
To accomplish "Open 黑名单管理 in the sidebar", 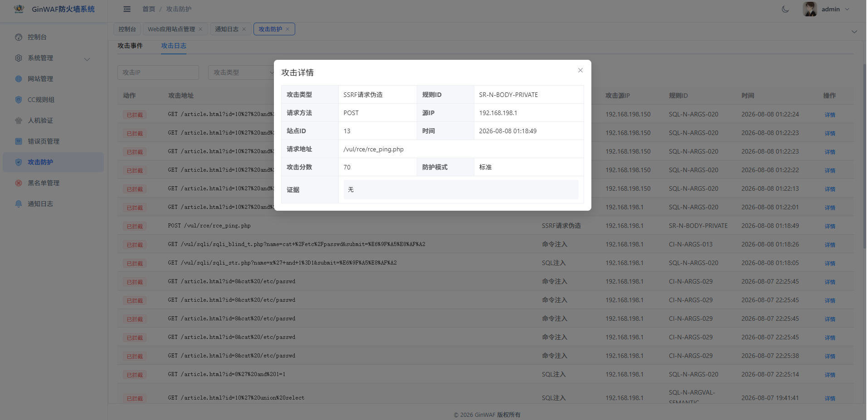I will point(54,183).
